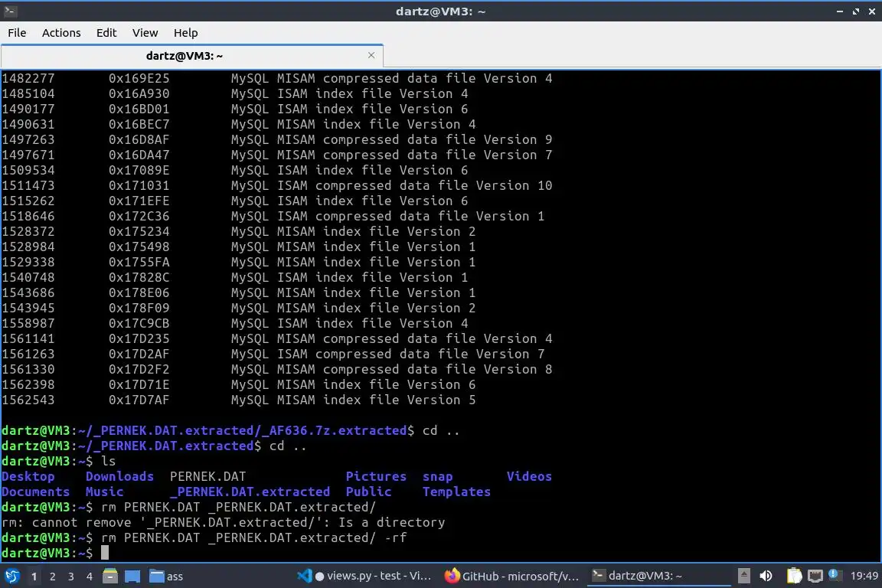882x588 pixels.
Task: Click 'Videos' in the ls output
Action: [529, 476]
